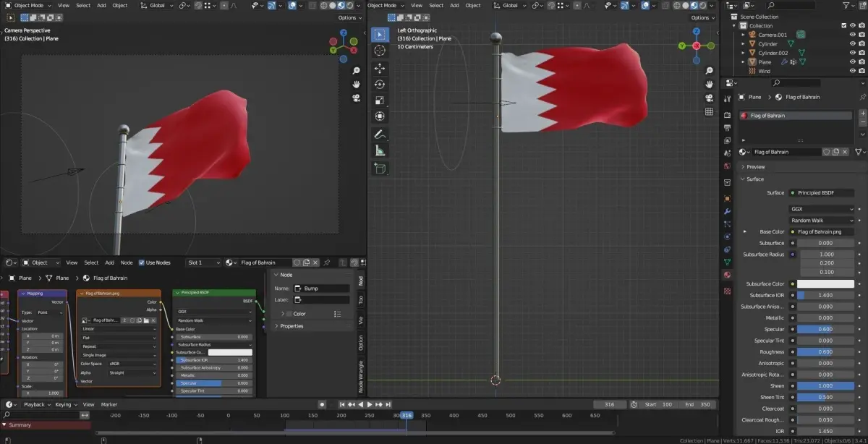Hide Cylinder using its eye icon
868x444 pixels.
tap(854, 44)
